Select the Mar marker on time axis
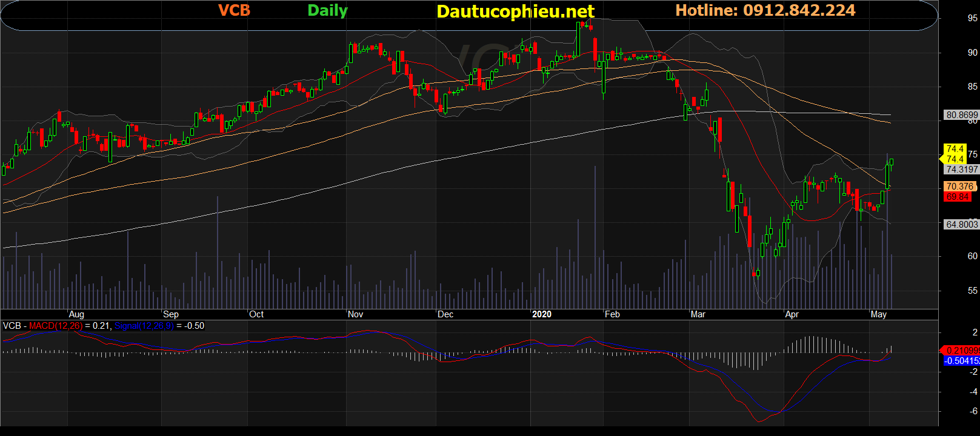 pos(698,314)
